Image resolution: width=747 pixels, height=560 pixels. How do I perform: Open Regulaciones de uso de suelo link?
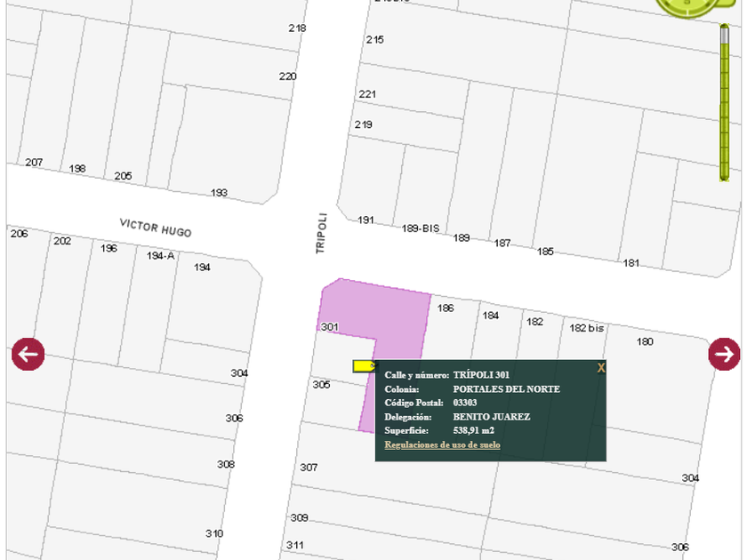coord(442,444)
